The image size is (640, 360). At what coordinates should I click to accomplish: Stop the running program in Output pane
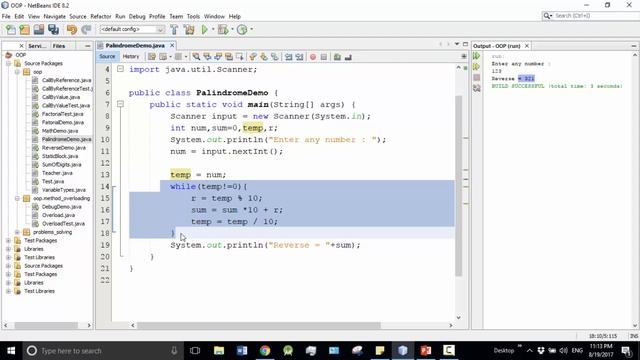click(476, 77)
